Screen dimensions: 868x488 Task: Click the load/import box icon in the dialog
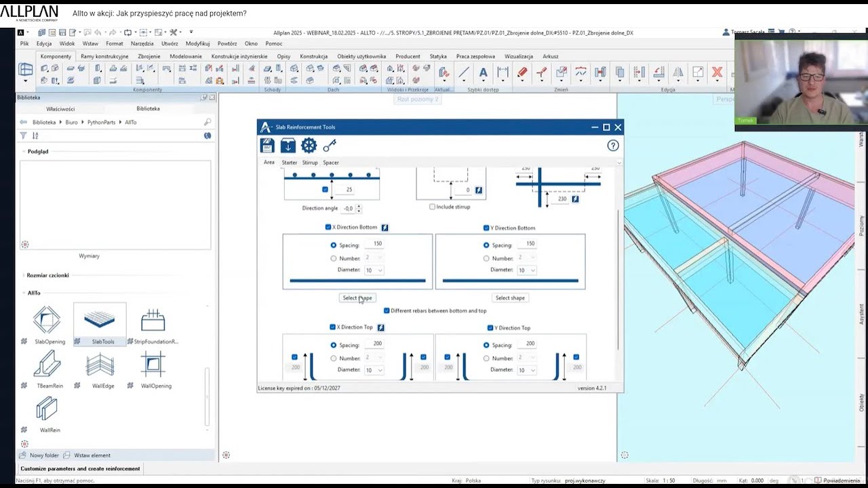[288, 146]
